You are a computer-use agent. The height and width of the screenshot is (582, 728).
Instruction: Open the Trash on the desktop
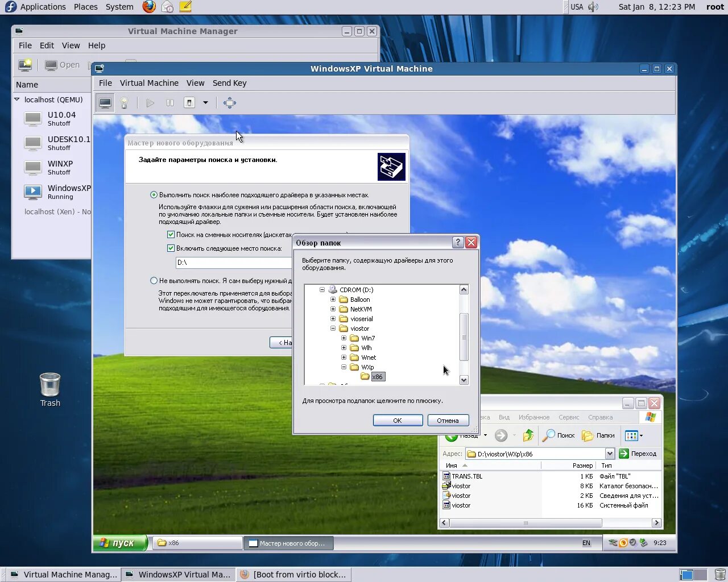(x=50, y=390)
